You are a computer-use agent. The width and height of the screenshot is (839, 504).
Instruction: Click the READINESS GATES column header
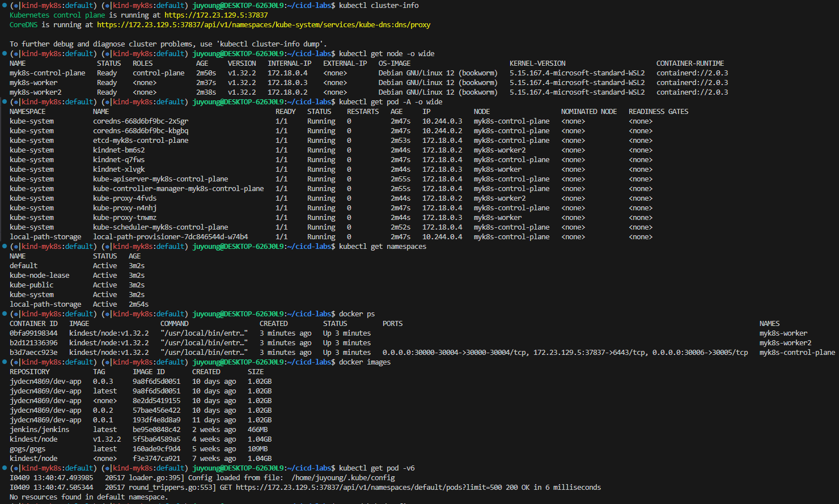coord(659,112)
